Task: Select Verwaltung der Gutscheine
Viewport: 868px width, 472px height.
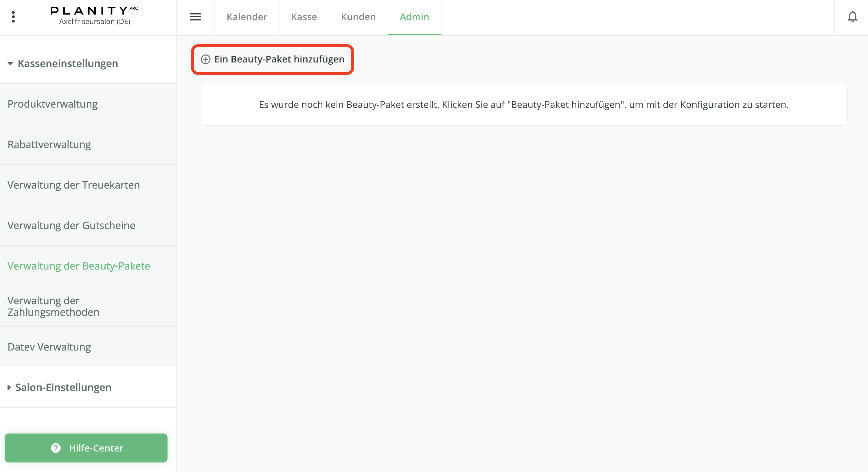Action: click(x=71, y=225)
